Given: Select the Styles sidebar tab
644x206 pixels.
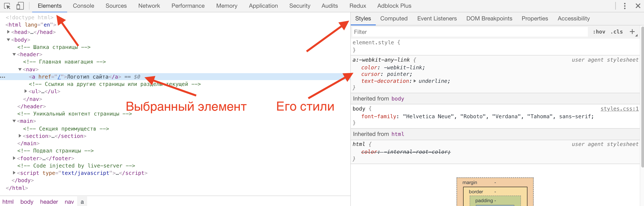Looking at the screenshot, I should pyautogui.click(x=363, y=18).
